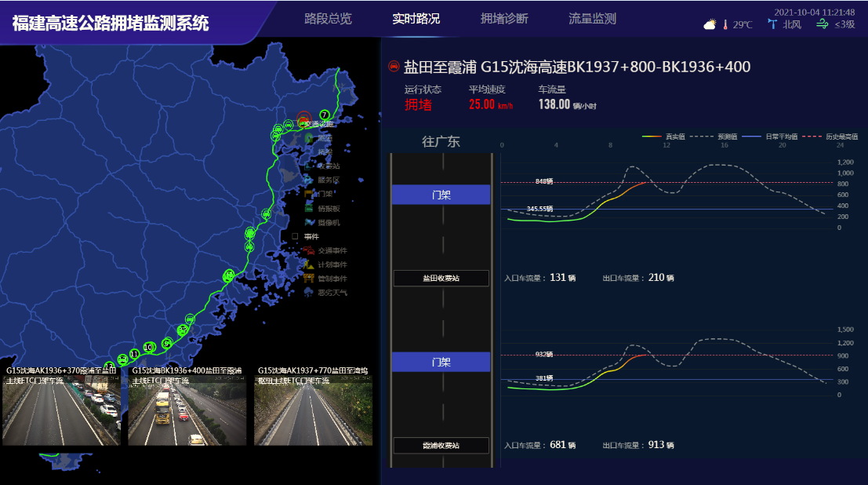
Task: Click the 霞浦收费站 toll station button
Action: tap(441, 446)
